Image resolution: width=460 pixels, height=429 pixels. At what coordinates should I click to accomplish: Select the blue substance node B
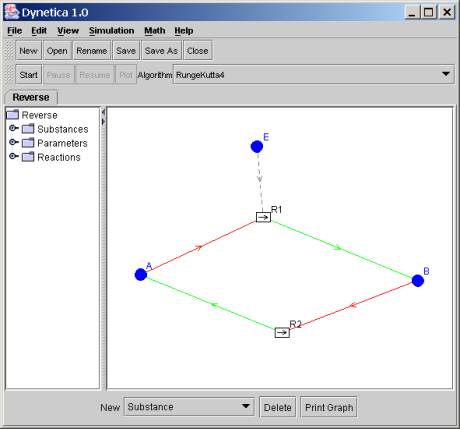[418, 281]
